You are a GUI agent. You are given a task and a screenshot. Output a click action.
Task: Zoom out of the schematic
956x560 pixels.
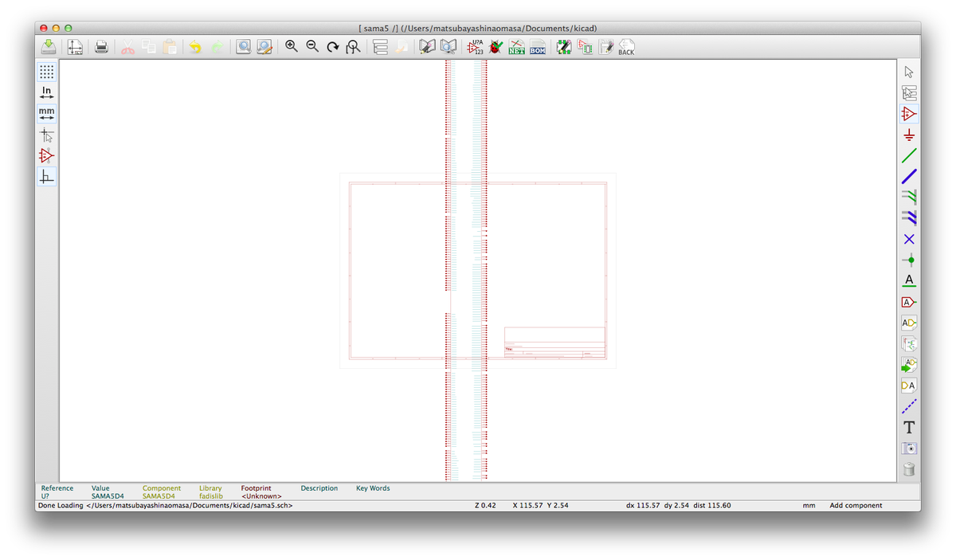tap(312, 47)
